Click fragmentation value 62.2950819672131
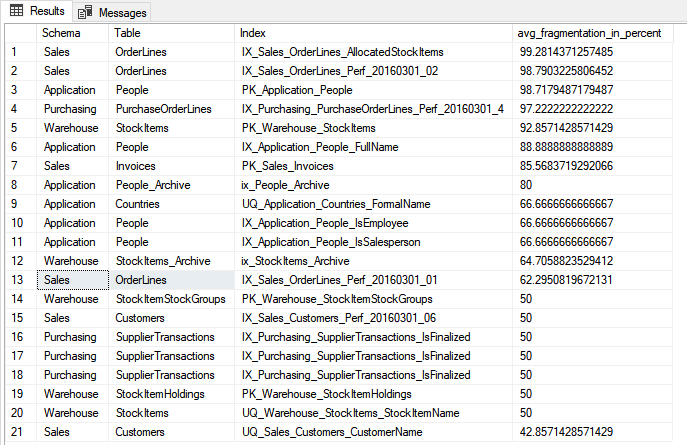 (x=592, y=280)
